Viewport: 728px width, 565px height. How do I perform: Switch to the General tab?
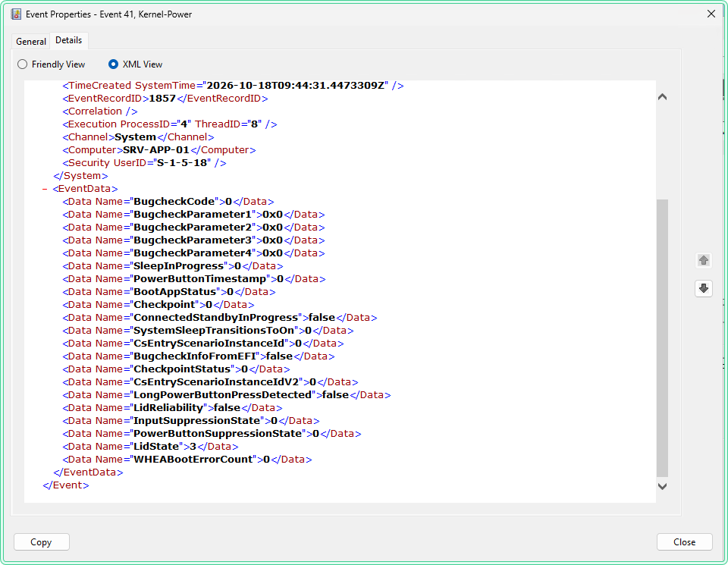(x=31, y=41)
